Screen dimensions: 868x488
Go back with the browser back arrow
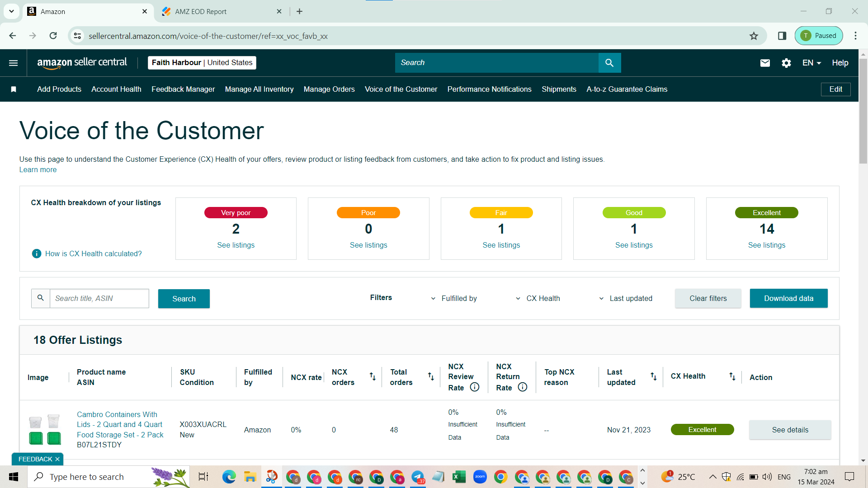point(13,36)
